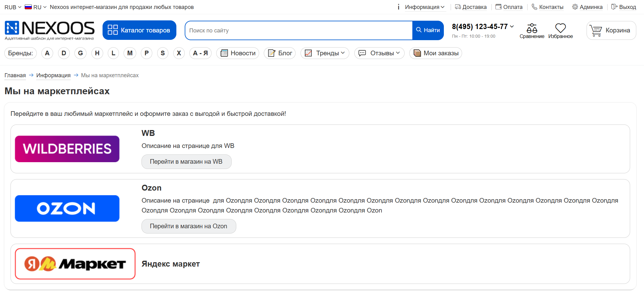This screenshot has height=299, width=644.
Task: Select brand letter G
Action: [x=81, y=53]
